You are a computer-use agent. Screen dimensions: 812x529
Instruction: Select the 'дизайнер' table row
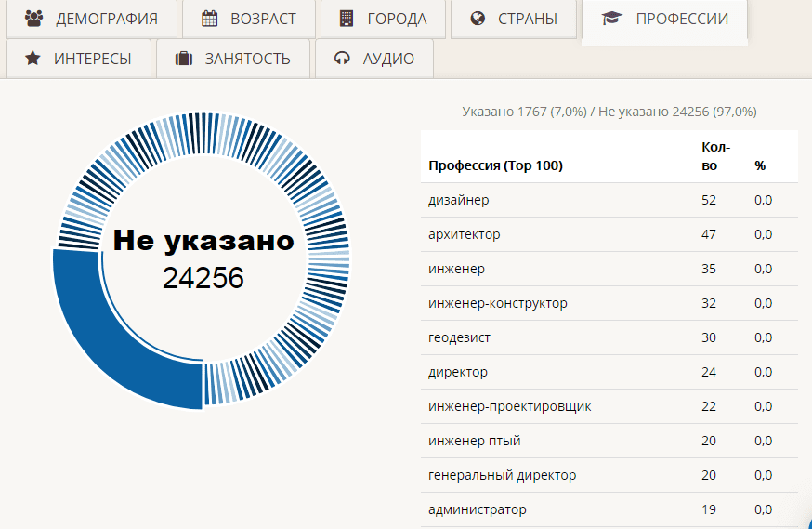click(609, 200)
